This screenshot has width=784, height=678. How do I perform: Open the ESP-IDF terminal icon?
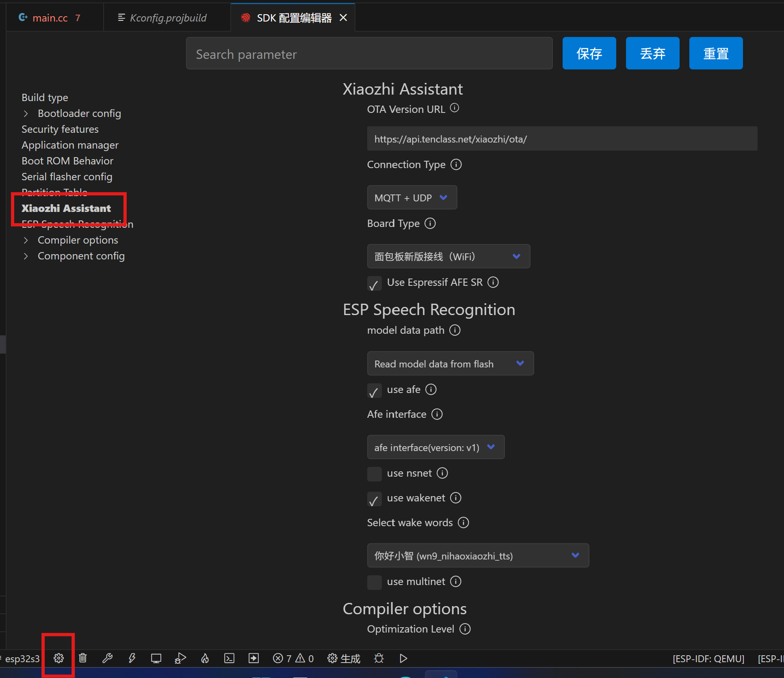[x=230, y=658]
